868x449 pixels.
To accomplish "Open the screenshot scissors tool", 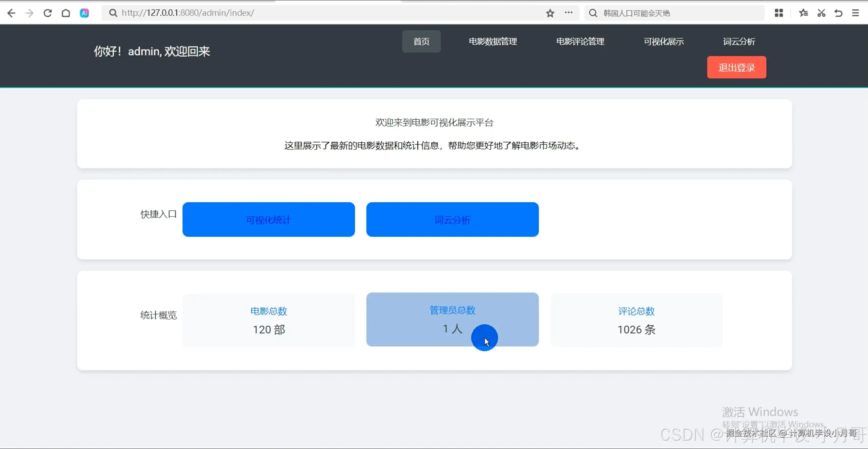I will (821, 13).
